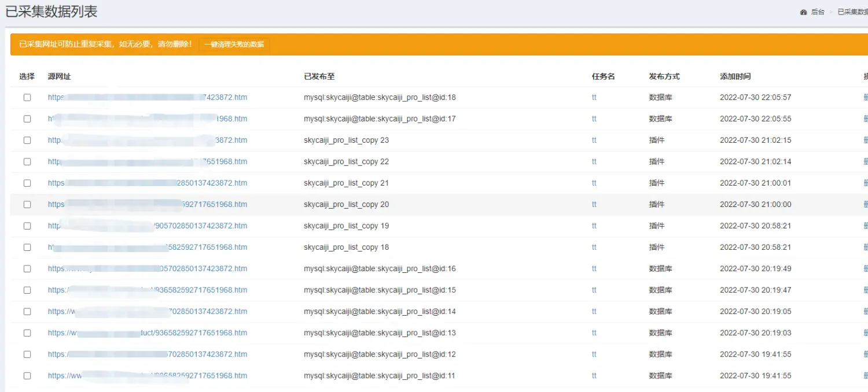Click the 添加时间 column header
Viewport: 868px width, 392px height.
(x=735, y=76)
